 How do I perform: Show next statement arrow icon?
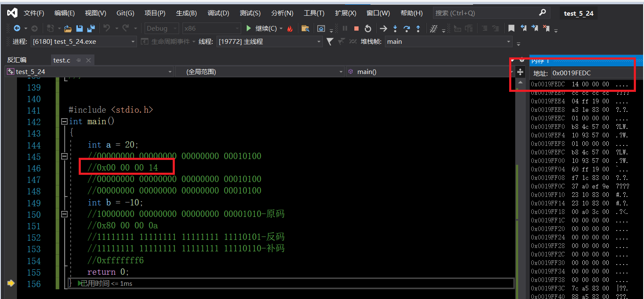[x=384, y=28]
